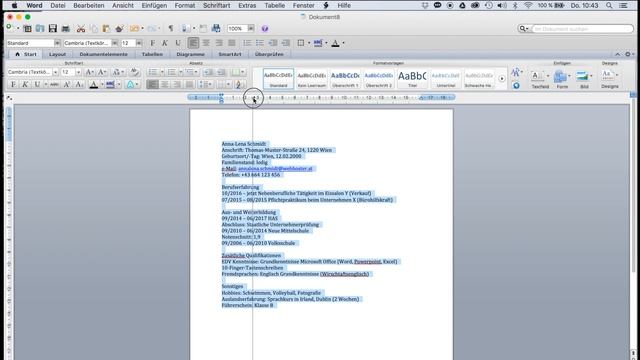This screenshot has width=640, height=360.
Task: Save the document with the floppy disk icon
Action: [x=53, y=29]
